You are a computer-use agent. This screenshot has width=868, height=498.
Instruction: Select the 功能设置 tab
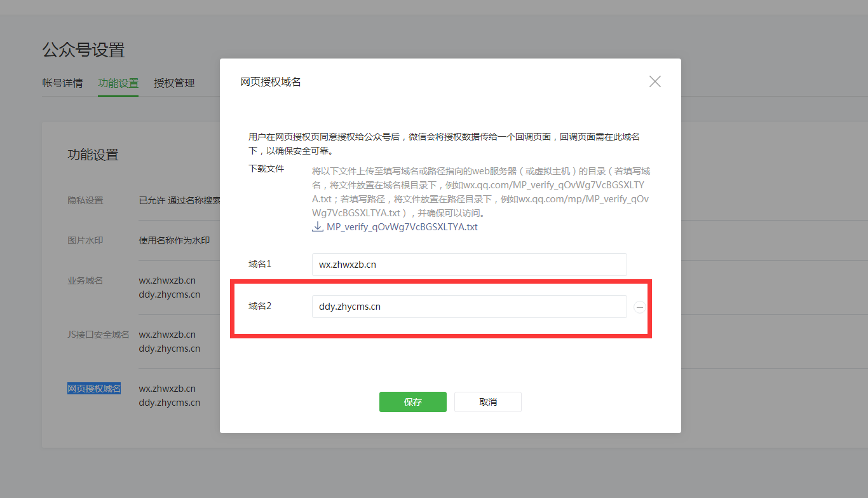click(118, 83)
